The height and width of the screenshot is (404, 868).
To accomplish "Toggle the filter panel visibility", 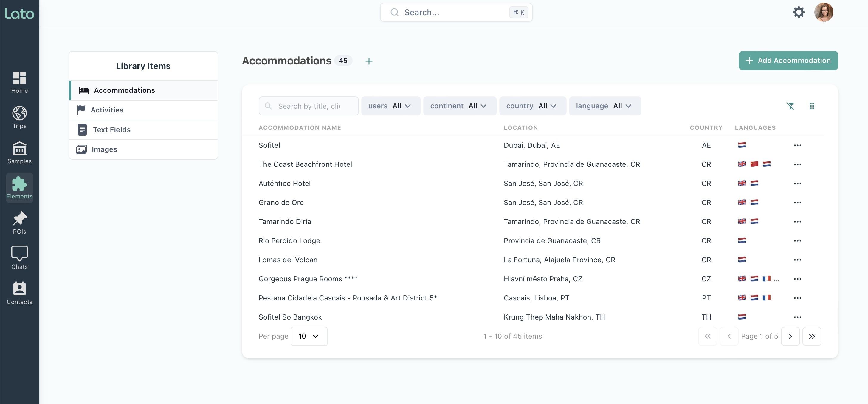I will coord(790,105).
